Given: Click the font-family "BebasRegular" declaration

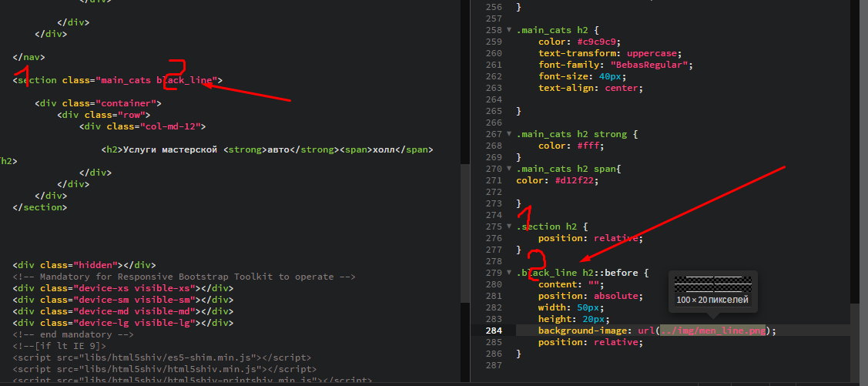Looking at the screenshot, I should pyautogui.click(x=615, y=65).
